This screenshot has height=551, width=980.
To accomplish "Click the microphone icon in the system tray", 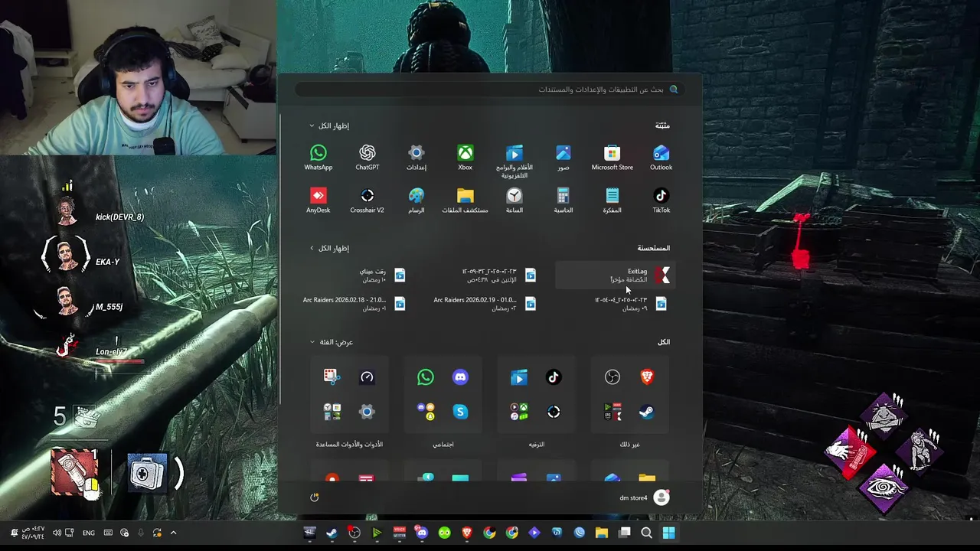I will tap(140, 533).
